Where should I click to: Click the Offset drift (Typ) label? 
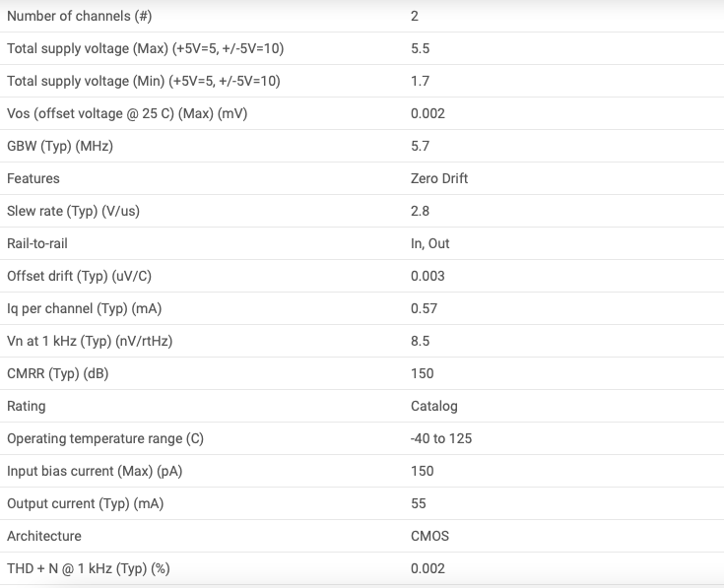(79, 276)
